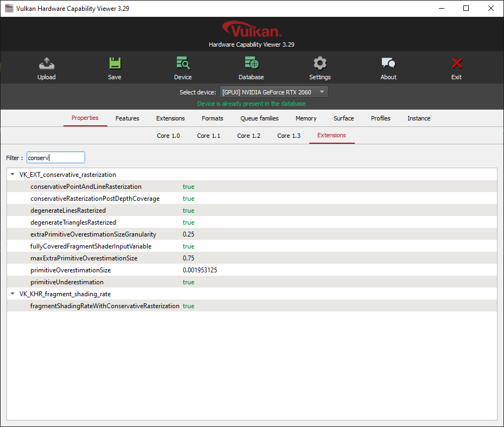Viewport: 504px width, 427px height.
Task: Click the red Exit icon
Action: 456,63
